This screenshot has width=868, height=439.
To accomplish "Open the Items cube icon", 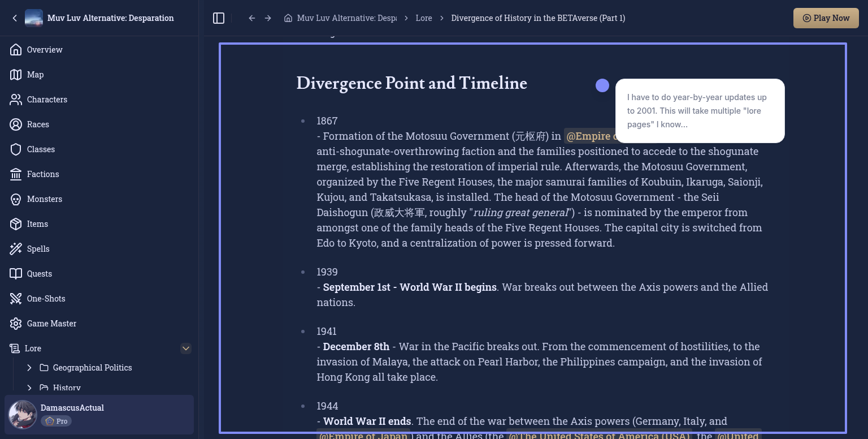I will point(16,224).
